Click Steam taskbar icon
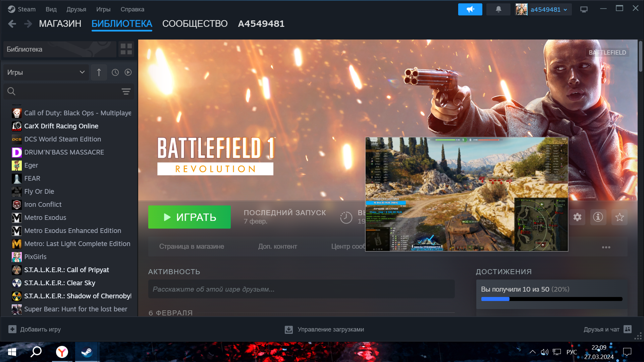 (x=87, y=352)
